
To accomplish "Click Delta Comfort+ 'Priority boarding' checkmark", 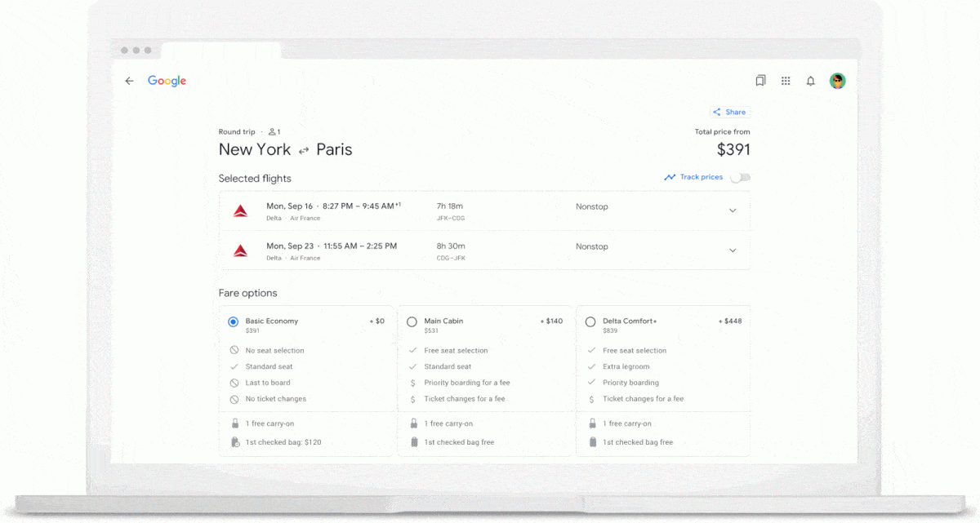I will coord(591,383).
